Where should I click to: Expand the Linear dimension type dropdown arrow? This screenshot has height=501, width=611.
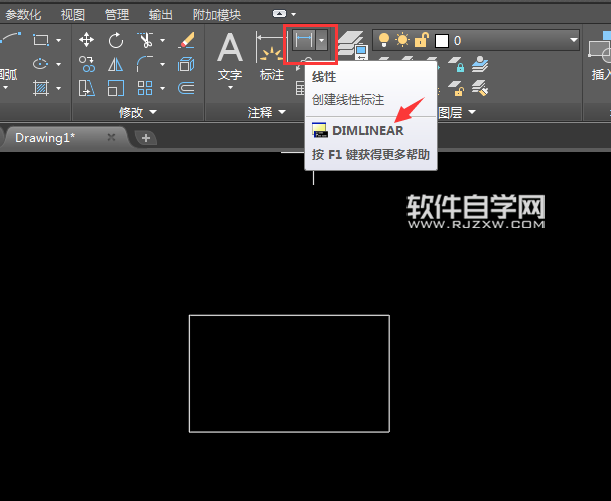pos(321,40)
